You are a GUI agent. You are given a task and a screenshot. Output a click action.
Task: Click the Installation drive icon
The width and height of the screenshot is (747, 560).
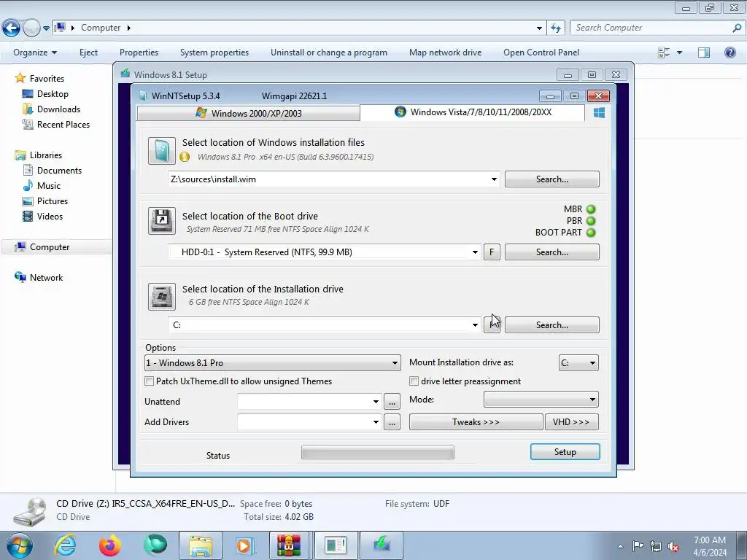(x=161, y=296)
